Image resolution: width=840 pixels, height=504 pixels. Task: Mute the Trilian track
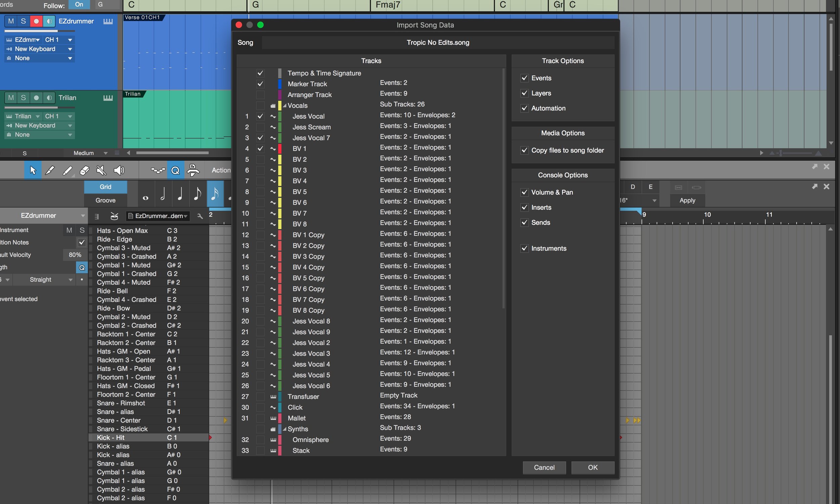click(x=11, y=98)
